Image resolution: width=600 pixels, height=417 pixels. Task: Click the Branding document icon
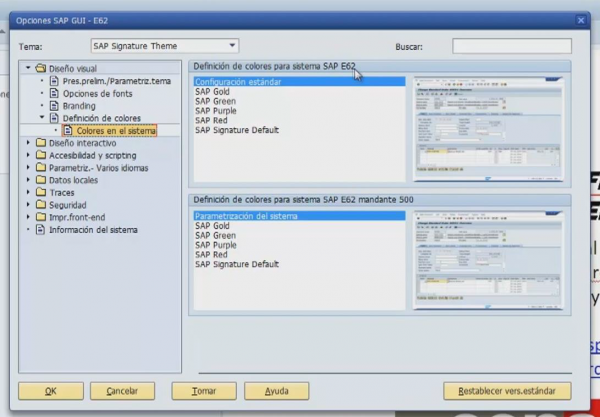(54, 106)
